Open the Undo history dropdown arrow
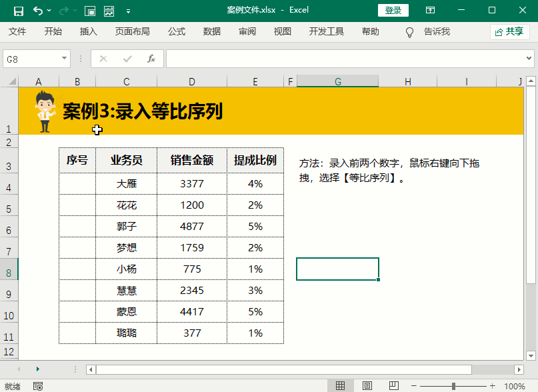This screenshot has width=538, height=392. coord(51,11)
